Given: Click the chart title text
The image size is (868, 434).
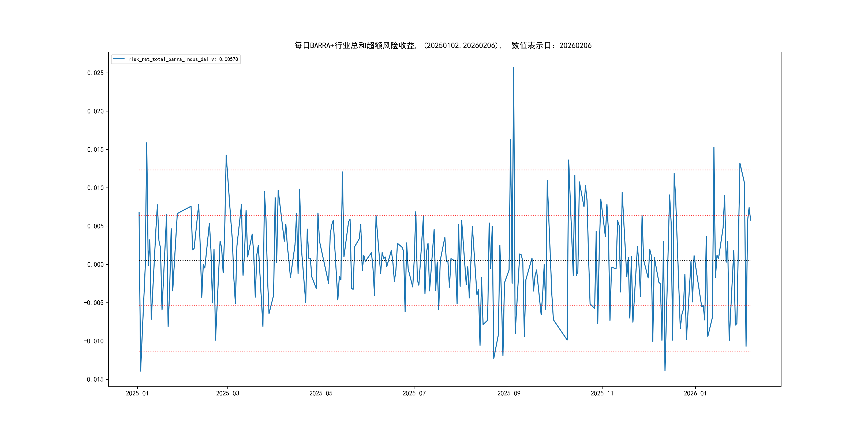Looking at the screenshot, I should tap(443, 46).
